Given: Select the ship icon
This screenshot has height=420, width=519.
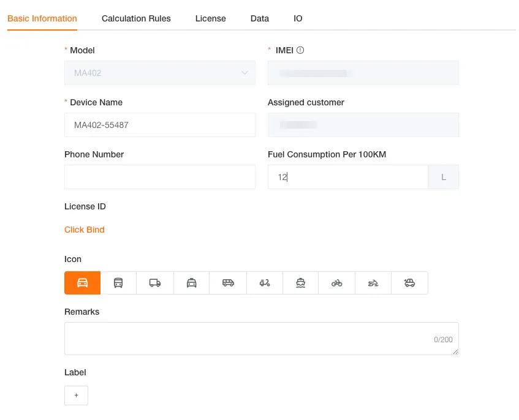Looking at the screenshot, I should [300, 283].
